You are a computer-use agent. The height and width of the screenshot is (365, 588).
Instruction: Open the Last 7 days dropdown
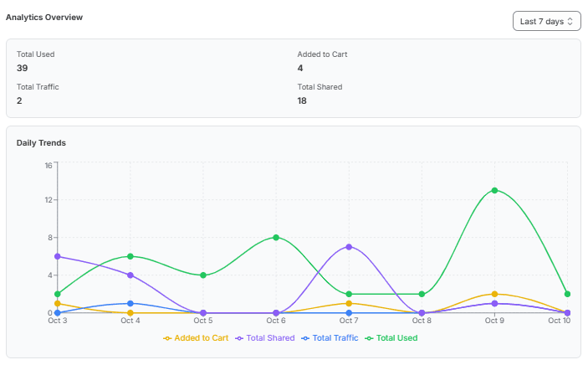pos(546,21)
